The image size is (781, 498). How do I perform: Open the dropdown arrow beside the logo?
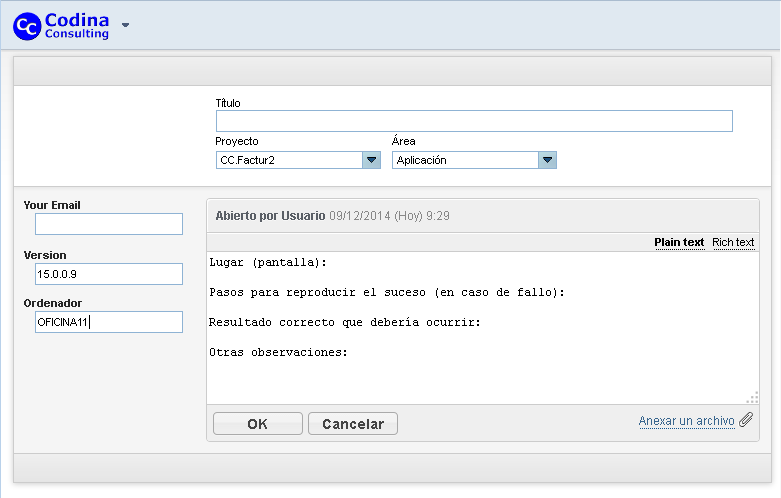tap(126, 25)
